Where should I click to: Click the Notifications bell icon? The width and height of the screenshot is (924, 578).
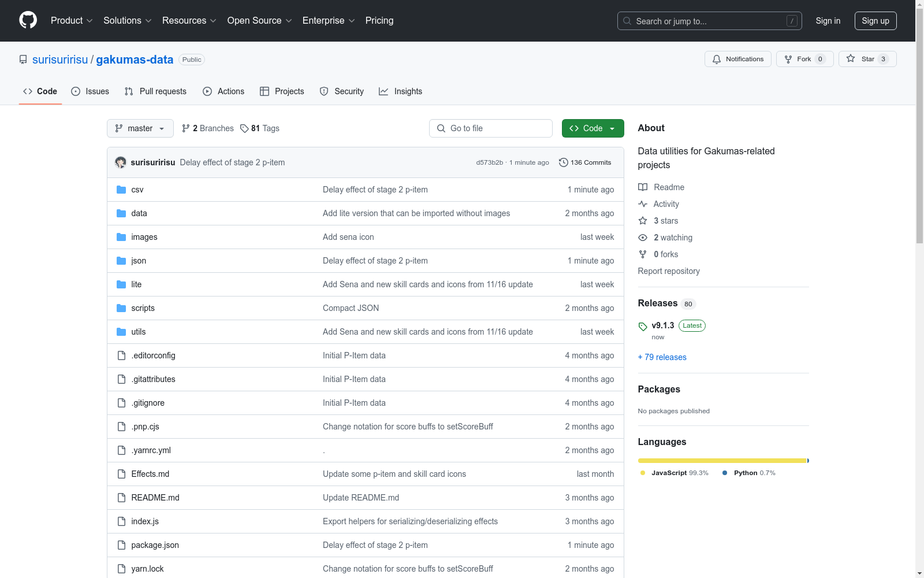[717, 59]
